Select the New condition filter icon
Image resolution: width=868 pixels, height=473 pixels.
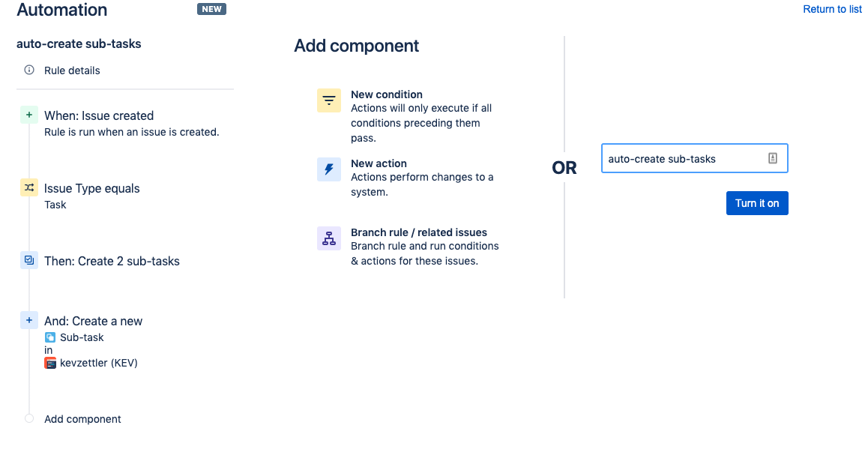click(x=328, y=100)
